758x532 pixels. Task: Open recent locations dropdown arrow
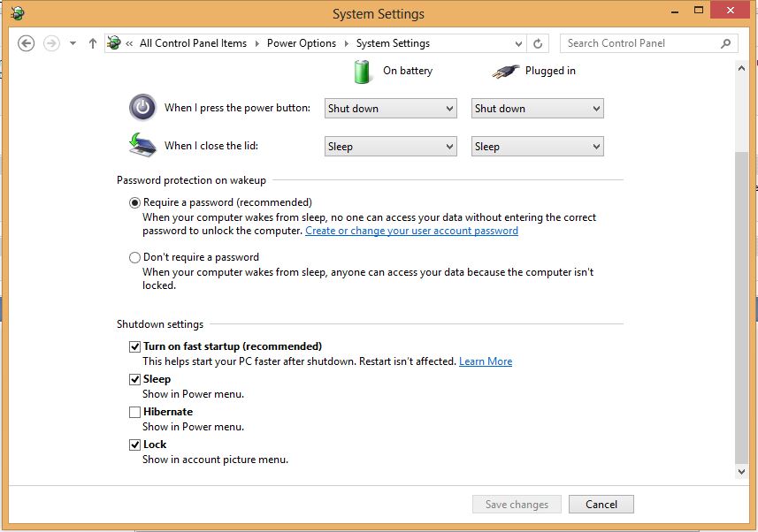[x=73, y=43]
